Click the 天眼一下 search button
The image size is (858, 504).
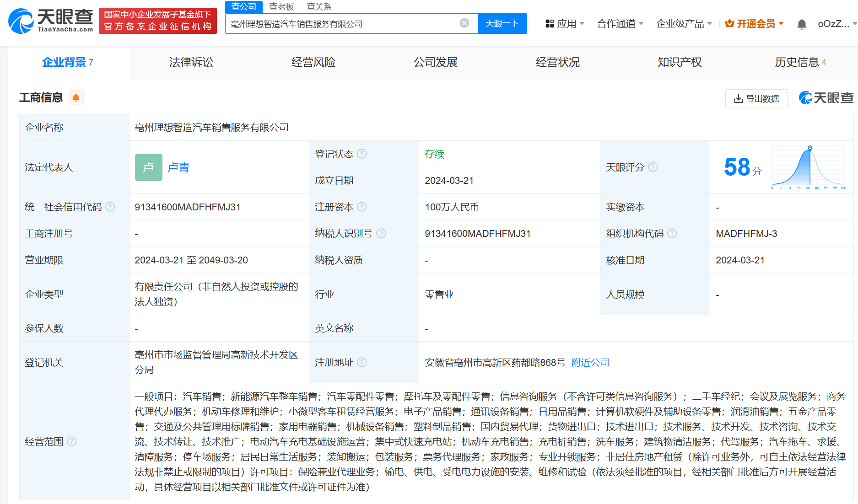[502, 24]
